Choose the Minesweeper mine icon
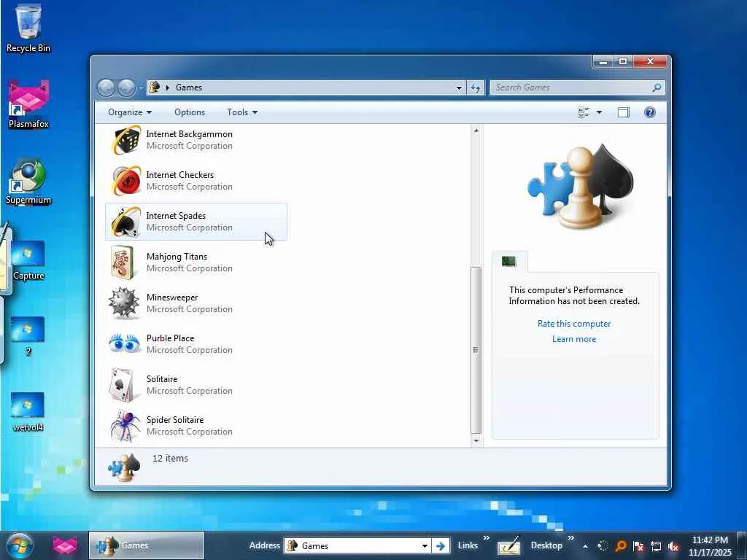747x560 pixels. click(x=123, y=303)
